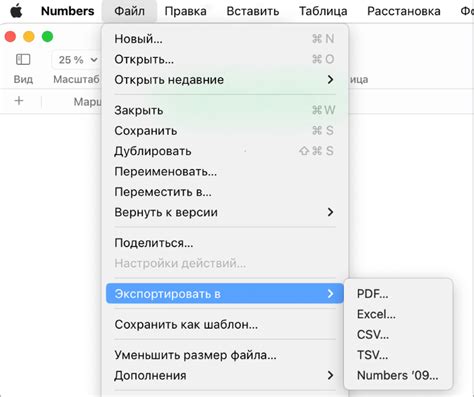The image size is (474, 397).
Task: Expand Вернуть к версии submenu
Action: click(x=225, y=212)
